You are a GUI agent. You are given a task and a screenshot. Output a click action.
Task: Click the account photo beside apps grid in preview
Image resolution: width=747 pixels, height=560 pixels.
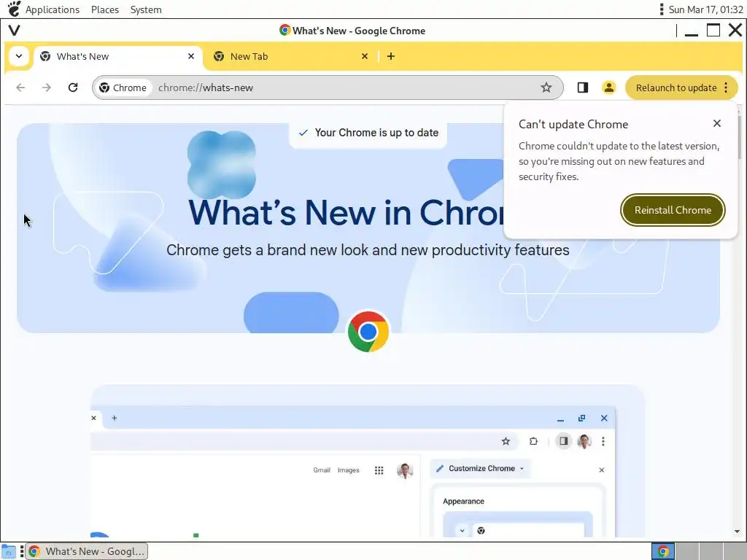click(404, 470)
